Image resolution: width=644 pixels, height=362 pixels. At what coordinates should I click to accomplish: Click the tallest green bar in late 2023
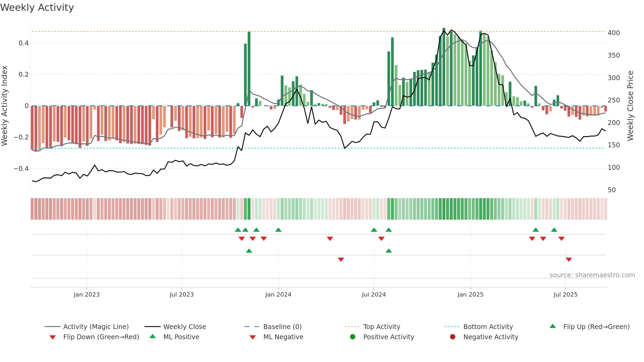coord(249,69)
